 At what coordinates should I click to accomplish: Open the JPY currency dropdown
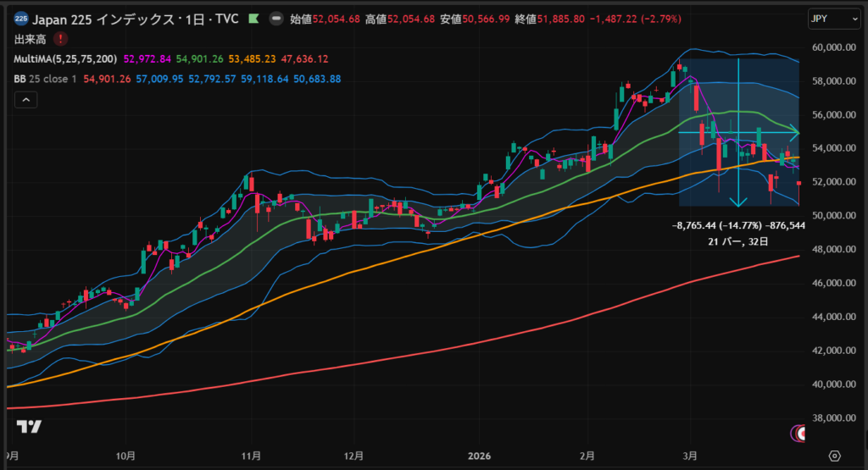click(x=826, y=17)
